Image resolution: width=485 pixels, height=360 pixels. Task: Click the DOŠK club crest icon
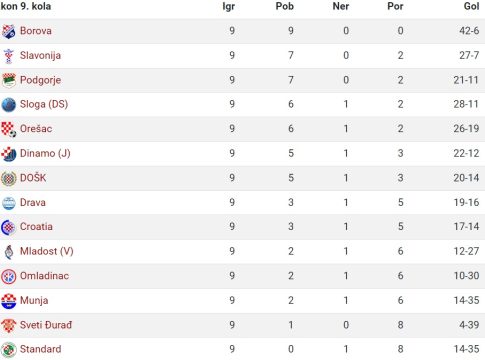point(9,178)
